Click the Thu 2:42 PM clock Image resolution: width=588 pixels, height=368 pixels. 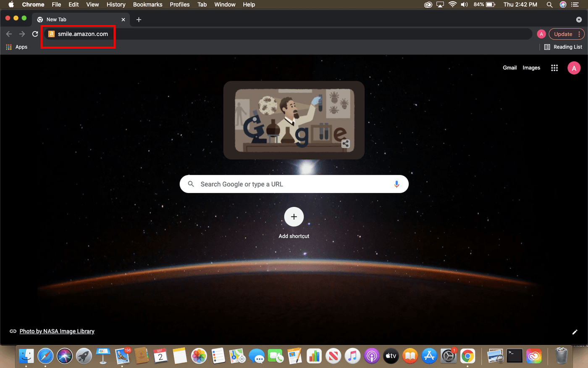point(520,5)
